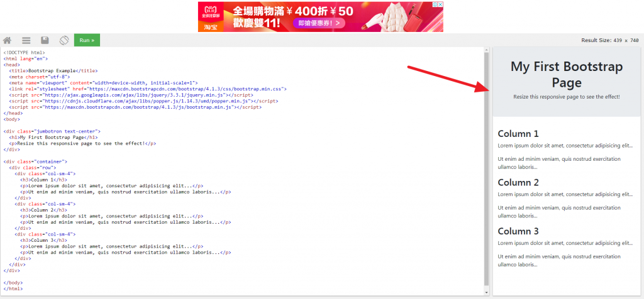Click the meta charset="utf-8" line

click(x=40, y=77)
